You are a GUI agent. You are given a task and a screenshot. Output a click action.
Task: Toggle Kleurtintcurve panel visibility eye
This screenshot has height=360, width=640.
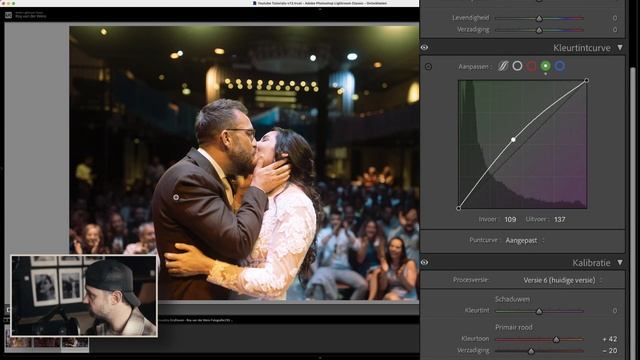pyautogui.click(x=424, y=47)
